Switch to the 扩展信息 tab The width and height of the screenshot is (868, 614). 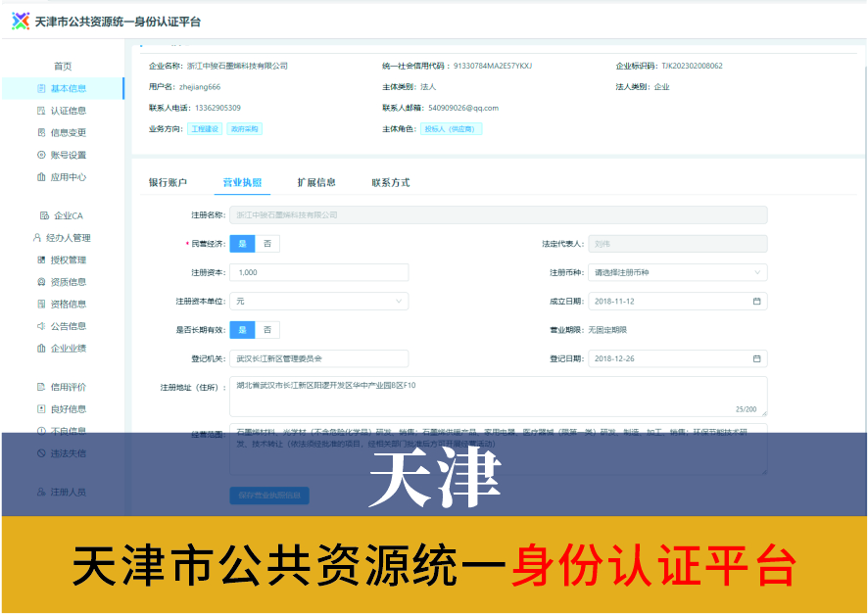[316, 182]
